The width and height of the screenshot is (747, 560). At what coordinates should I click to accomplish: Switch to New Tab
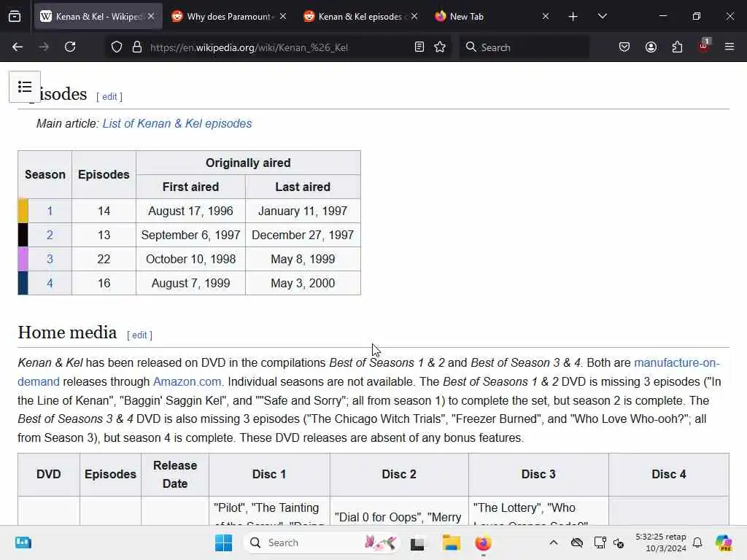click(x=492, y=17)
